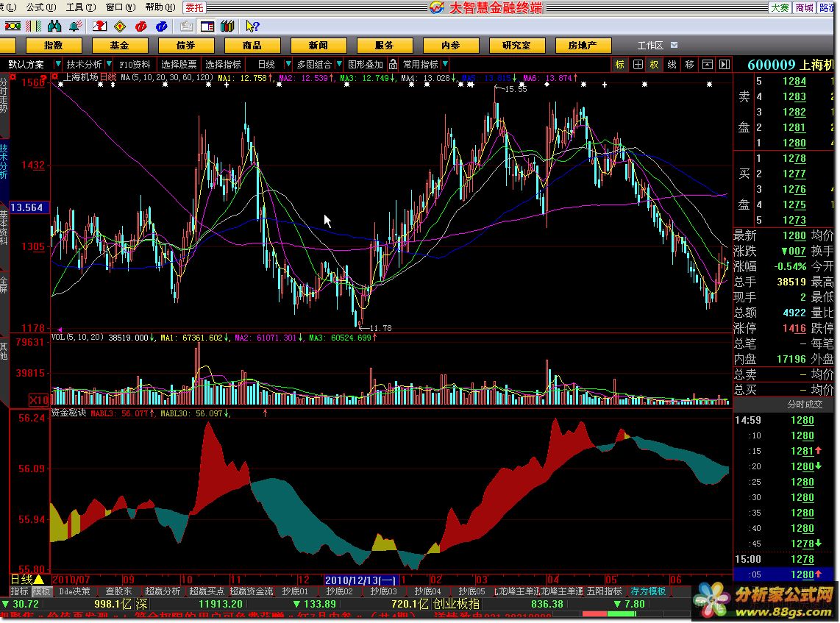Select the 超赢分析 indicator tab
This screenshot has height=623, width=840.
(x=163, y=591)
